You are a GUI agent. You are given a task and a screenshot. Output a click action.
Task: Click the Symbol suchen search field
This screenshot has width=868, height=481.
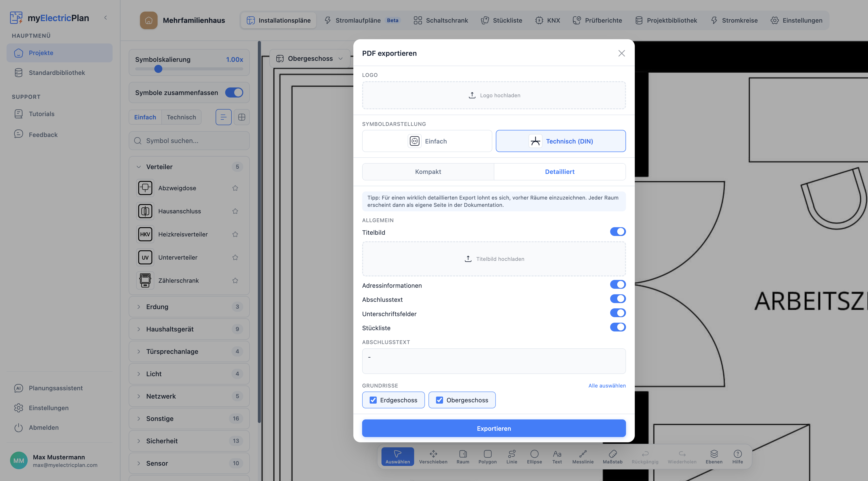tap(189, 140)
